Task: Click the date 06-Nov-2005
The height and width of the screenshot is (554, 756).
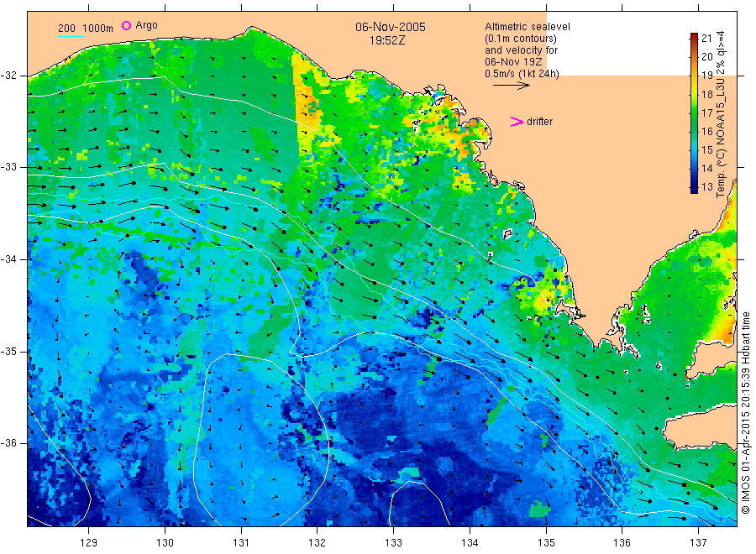Action: [391, 27]
